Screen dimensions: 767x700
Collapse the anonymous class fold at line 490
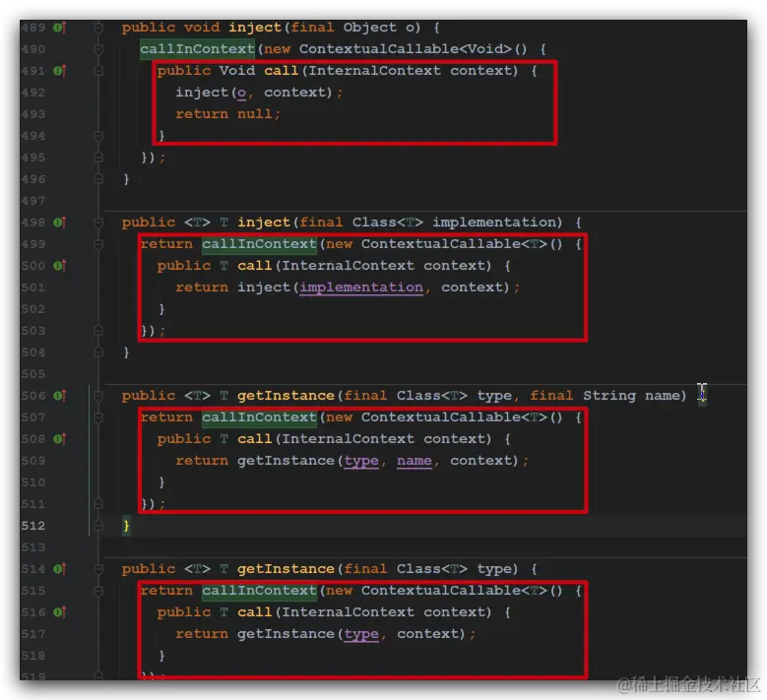pos(98,49)
